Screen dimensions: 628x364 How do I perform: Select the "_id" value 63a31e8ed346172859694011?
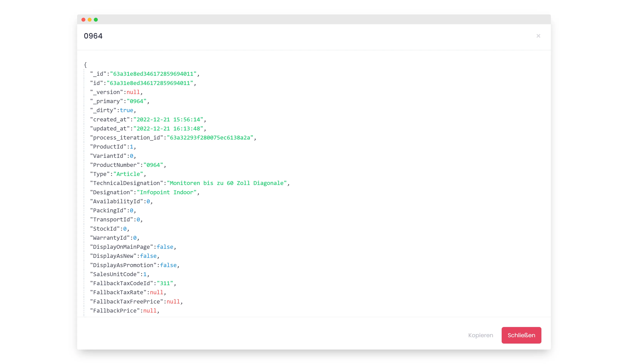click(x=153, y=74)
